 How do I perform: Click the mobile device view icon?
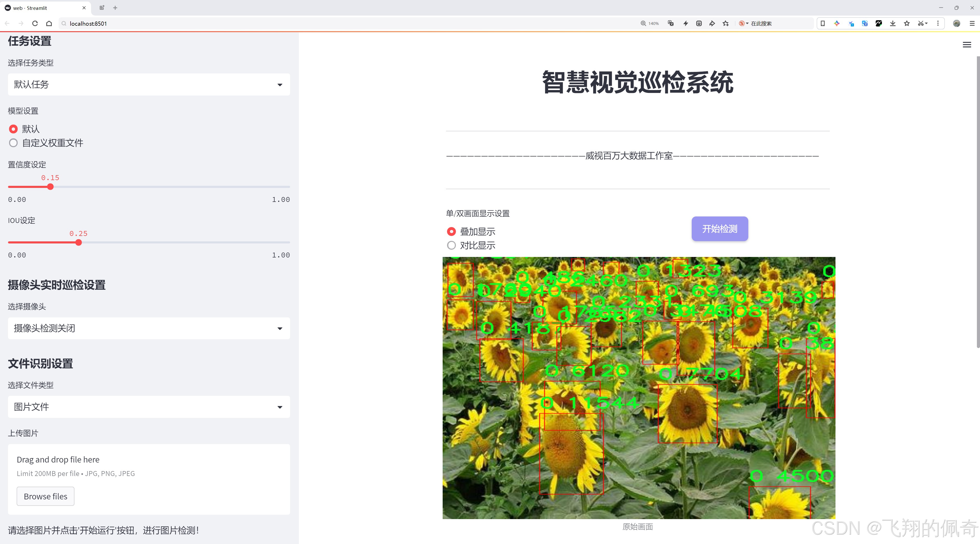(x=823, y=24)
